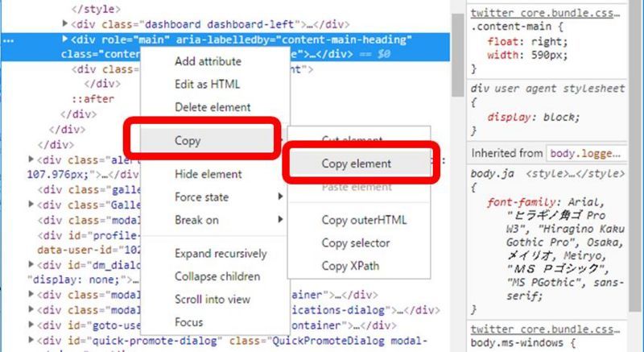Choose Copy element in submenu

click(356, 164)
